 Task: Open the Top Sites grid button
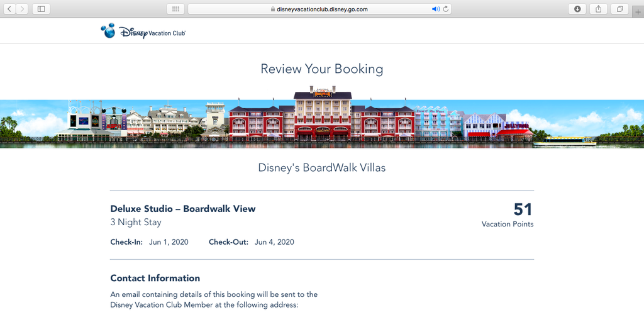click(x=175, y=9)
